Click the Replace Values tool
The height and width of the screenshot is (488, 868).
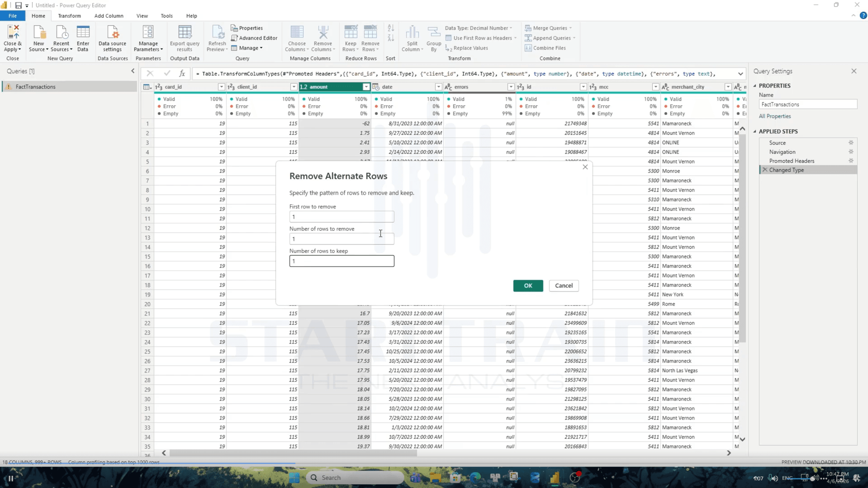[x=466, y=48]
